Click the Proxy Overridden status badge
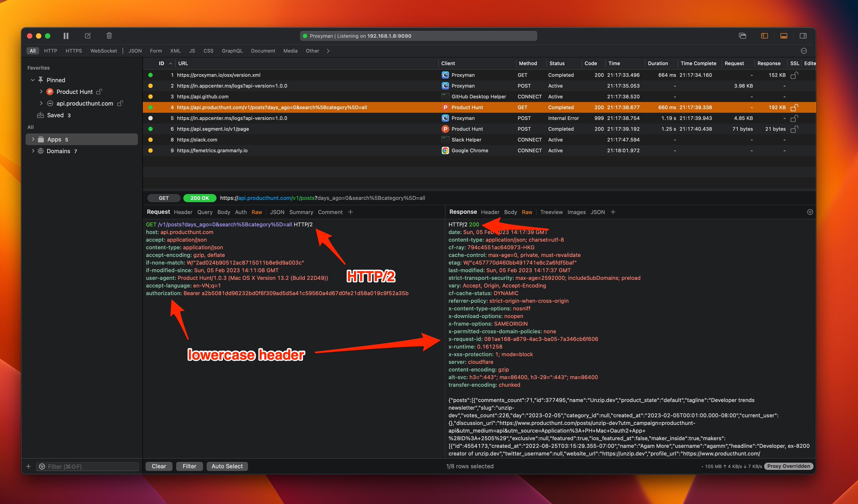 point(788,466)
